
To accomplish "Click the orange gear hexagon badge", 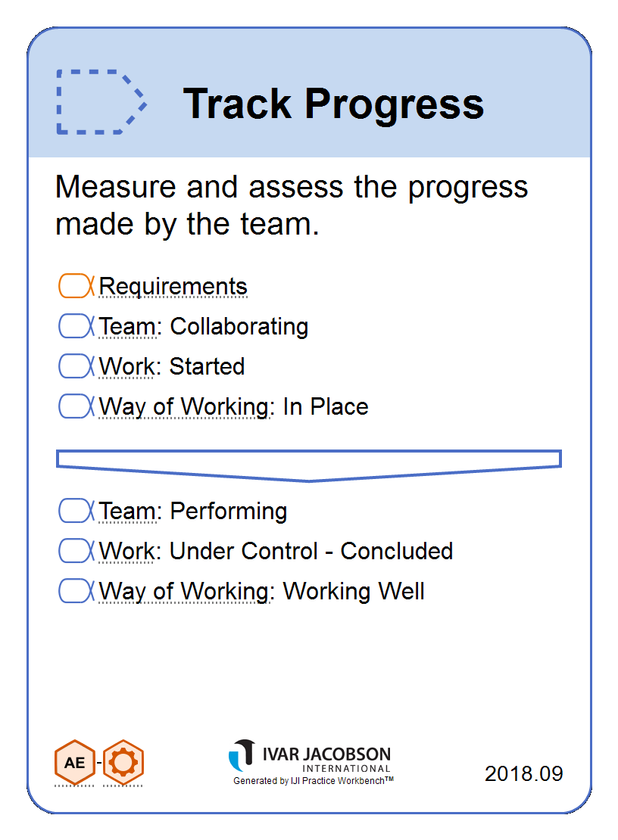I will 123,762.
